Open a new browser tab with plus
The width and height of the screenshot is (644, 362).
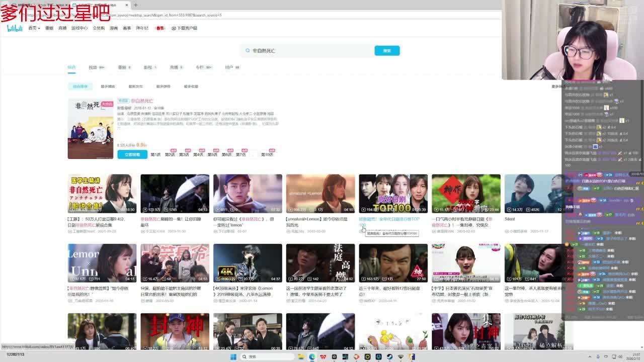[x=135, y=5]
